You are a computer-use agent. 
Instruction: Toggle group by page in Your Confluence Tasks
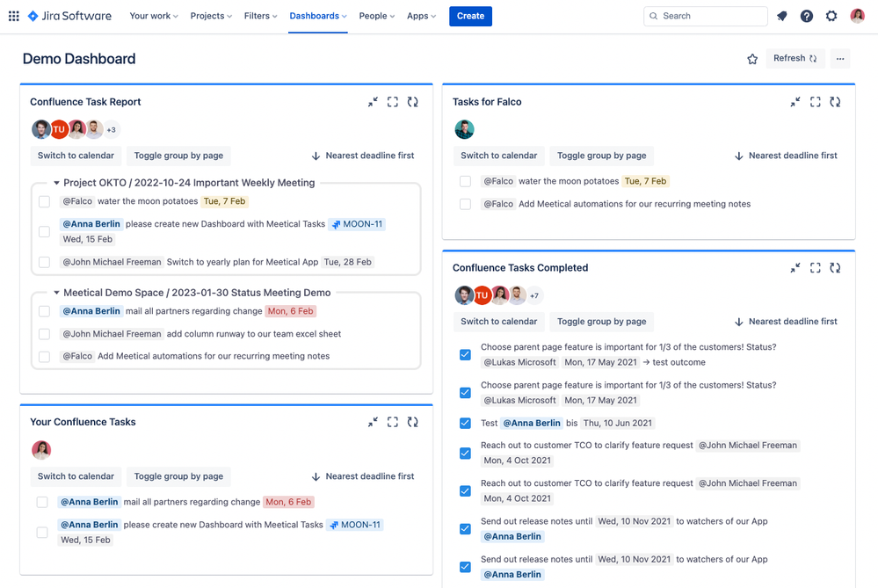pyautogui.click(x=178, y=476)
